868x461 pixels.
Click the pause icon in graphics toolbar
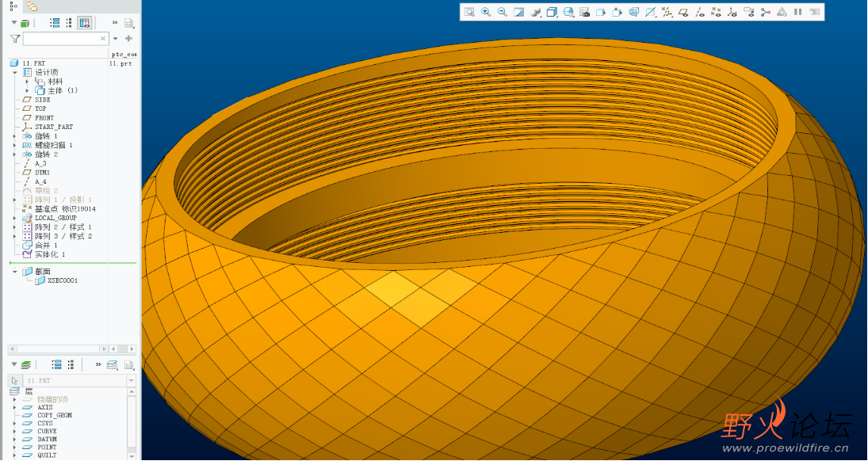798,12
